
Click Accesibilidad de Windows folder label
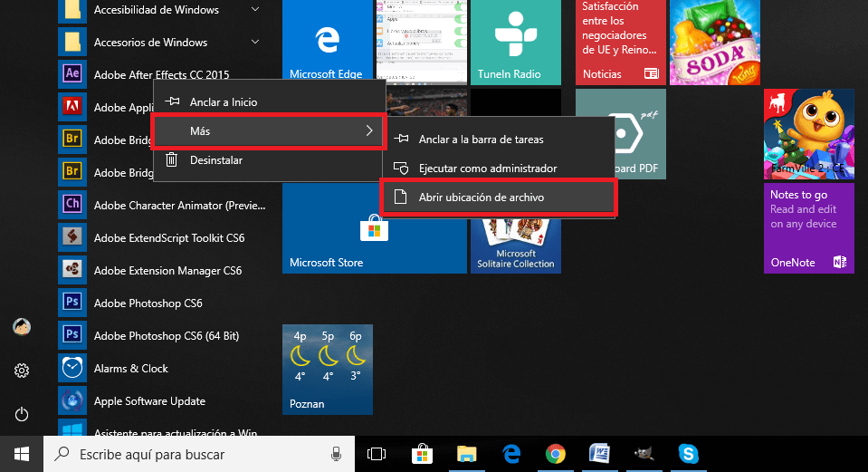tap(156, 9)
